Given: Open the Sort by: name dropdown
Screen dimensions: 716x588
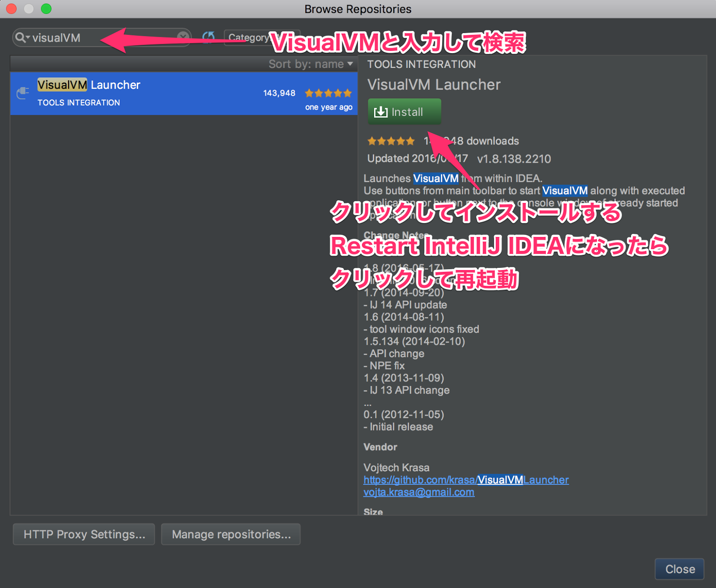Looking at the screenshot, I should [310, 64].
